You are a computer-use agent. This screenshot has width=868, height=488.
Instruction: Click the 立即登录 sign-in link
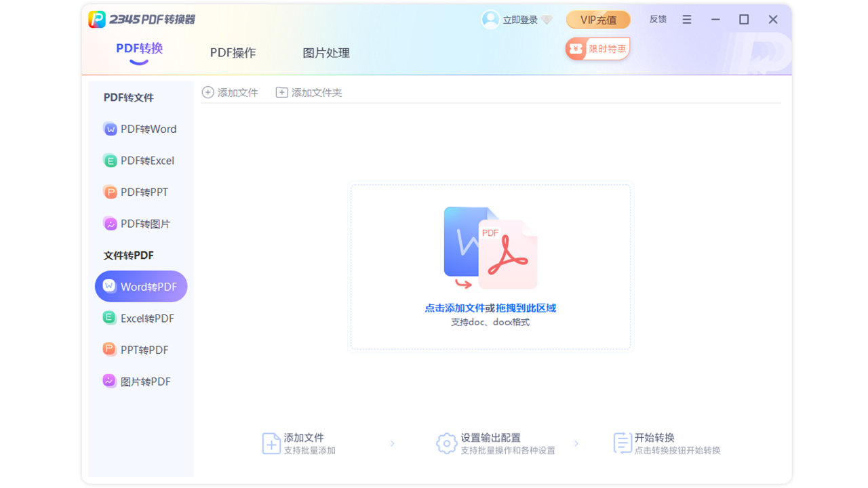tap(521, 19)
